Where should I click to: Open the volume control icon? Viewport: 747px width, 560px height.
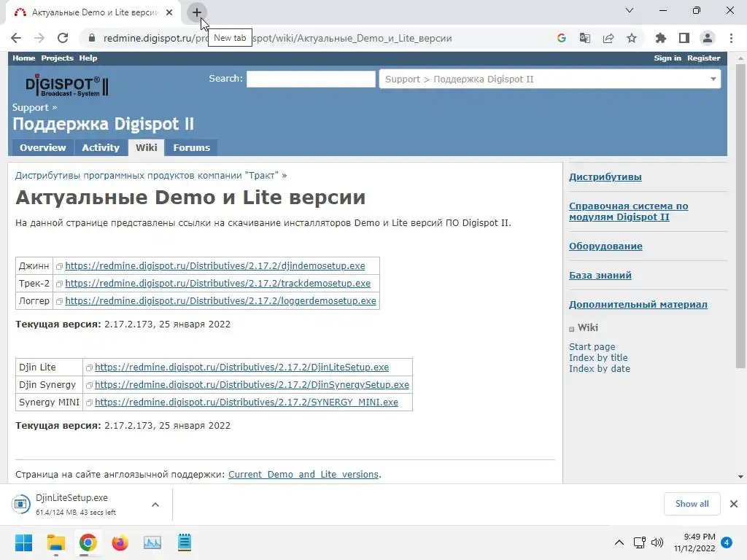(657, 542)
